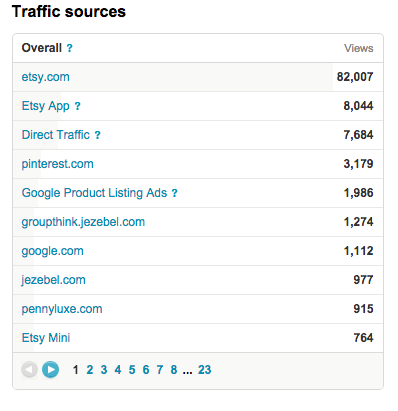Screen dimensions: 398x411
Task: Jump to page 2 of results
Action: 90,370
